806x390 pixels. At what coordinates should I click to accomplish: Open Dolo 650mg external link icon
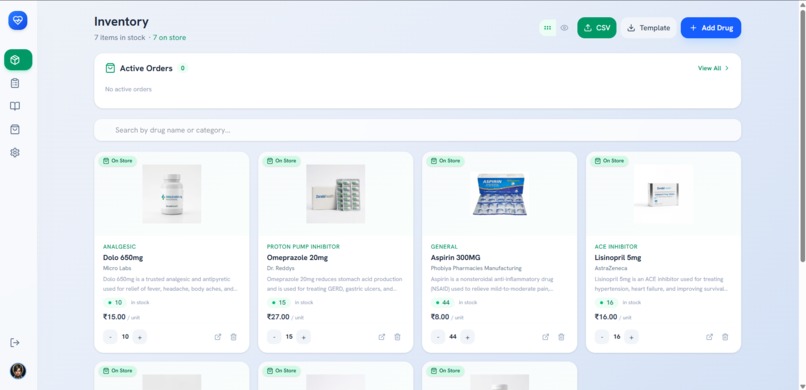[x=218, y=337]
